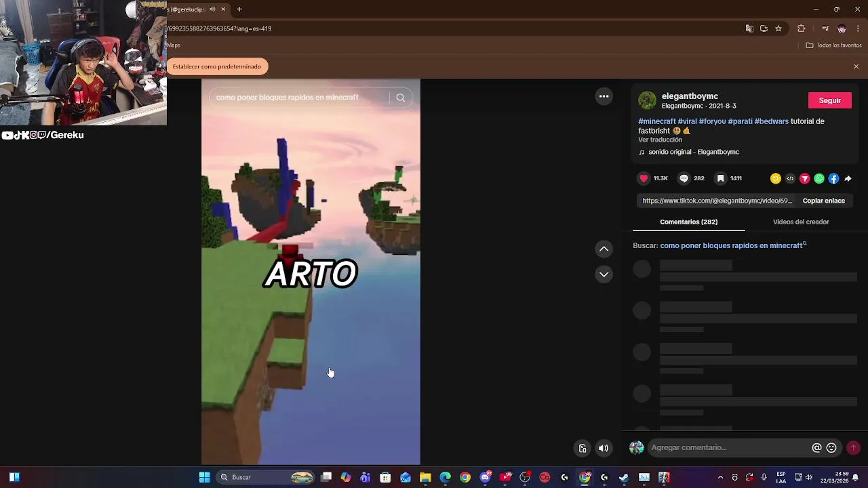Open Task View on the taskbar
Viewport: 868px width, 488px height.
326,477
